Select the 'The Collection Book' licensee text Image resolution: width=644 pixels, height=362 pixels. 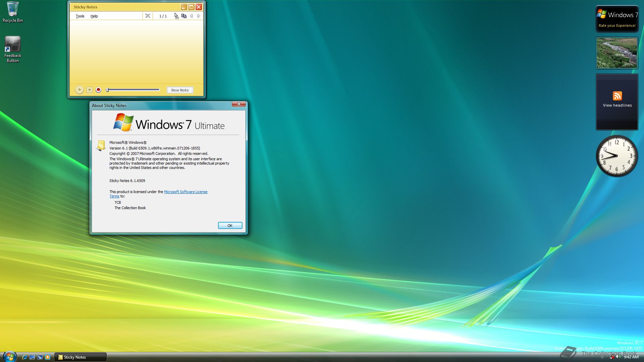coord(130,208)
